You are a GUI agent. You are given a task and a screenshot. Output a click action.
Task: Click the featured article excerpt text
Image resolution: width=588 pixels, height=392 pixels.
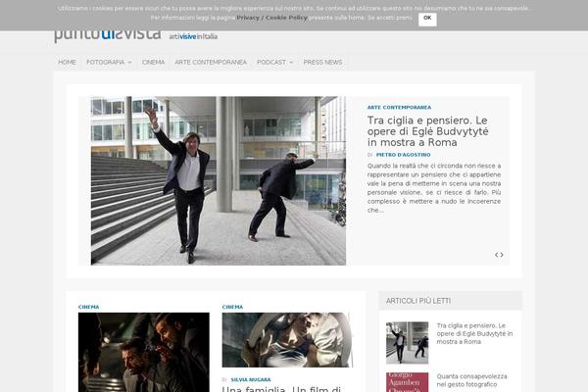pyautogui.click(x=434, y=188)
